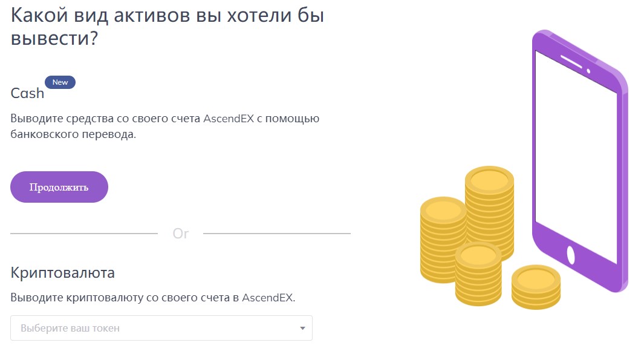The width and height of the screenshot is (644, 357).
Task: Click the "Криптовалюта" section heading
Action: click(x=63, y=272)
